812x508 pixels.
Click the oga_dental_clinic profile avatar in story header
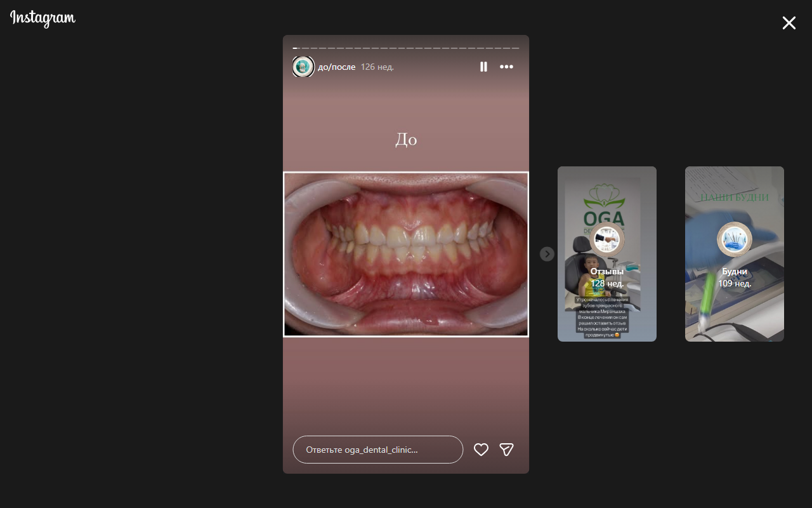pos(303,67)
